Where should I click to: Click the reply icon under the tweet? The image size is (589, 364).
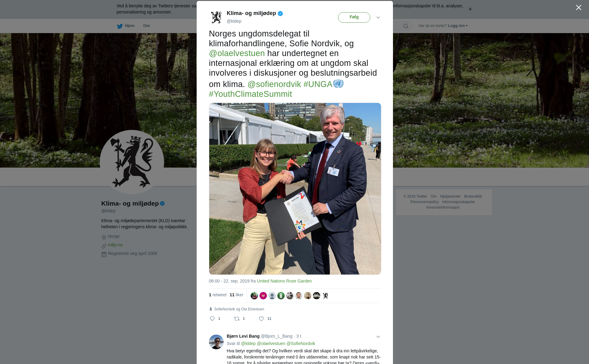click(x=212, y=319)
